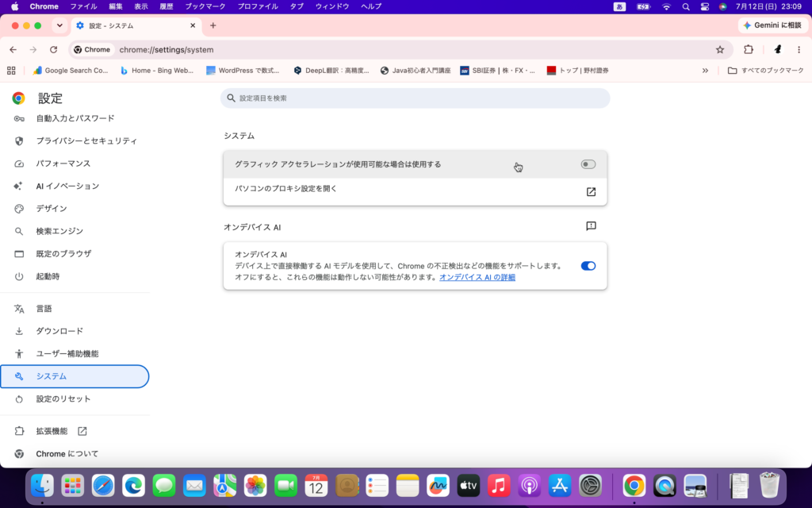
Task: Open Finder from the Dock
Action: point(42,486)
